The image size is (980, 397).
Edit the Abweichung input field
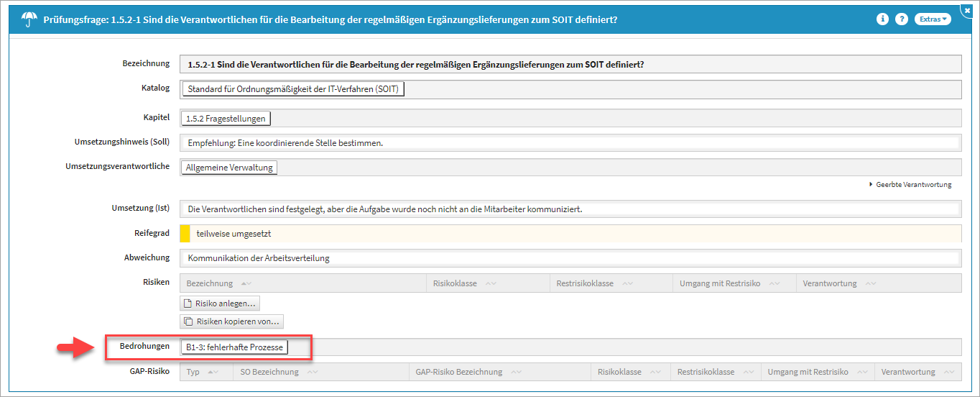(x=569, y=258)
